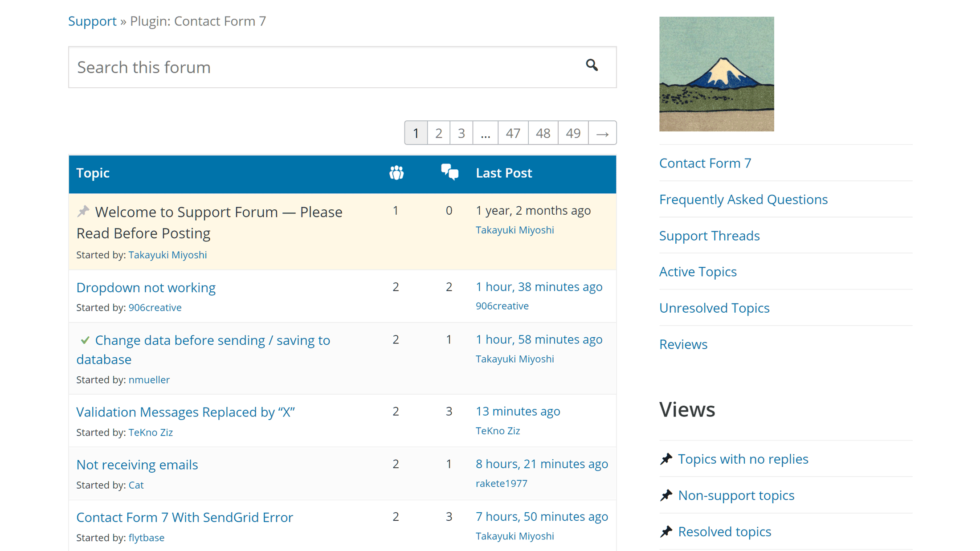Click green resolved checkmark on Change data topic
The height and width of the screenshot is (551, 980).
point(85,341)
